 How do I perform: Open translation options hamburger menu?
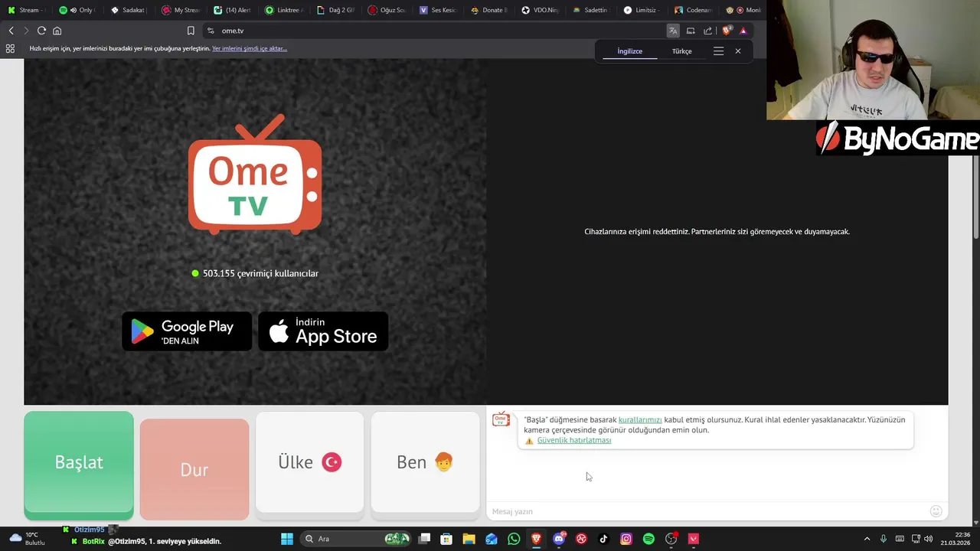point(718,51)
